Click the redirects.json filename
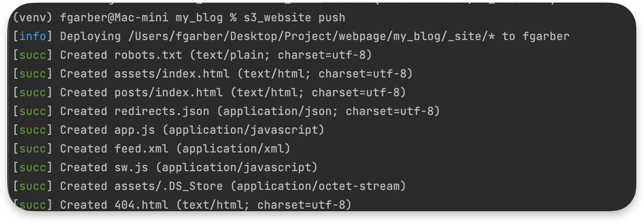Viewport: 644px width, 224px height. [x=162, y=112]
